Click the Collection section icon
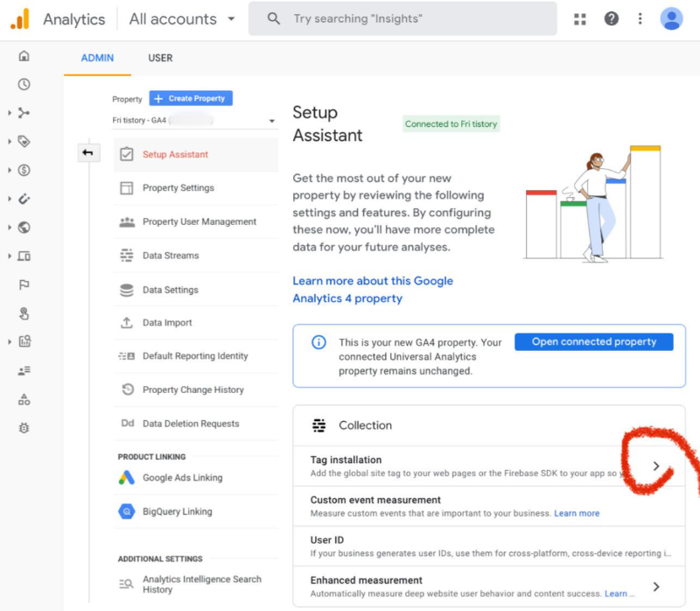The height and width of the screenshot is (611, 700). pyautogui.click(x=318, y=425)
